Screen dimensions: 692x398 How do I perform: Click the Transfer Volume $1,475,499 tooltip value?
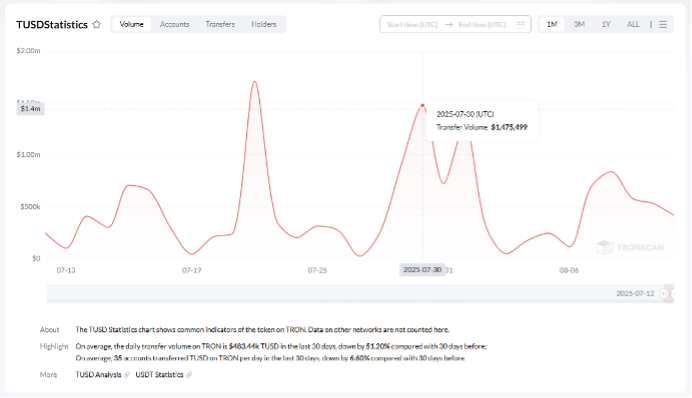(509, 128)
